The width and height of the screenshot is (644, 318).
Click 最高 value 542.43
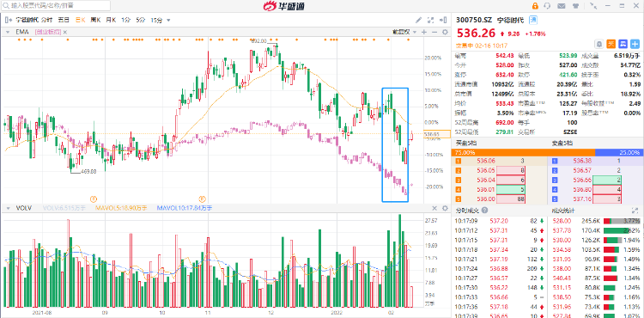click(x=505, y=56)
